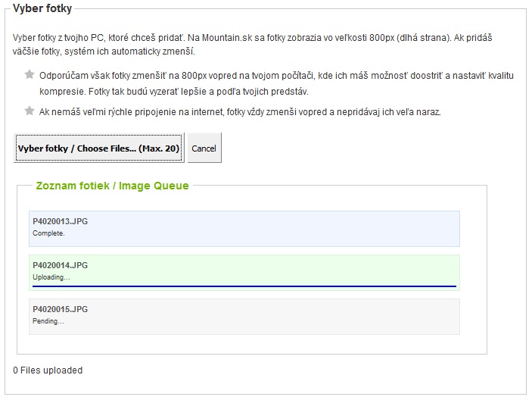Viewport: 532px width, 400px height.
Task: Select the uploading P4020014.JPG queue item
Action: click(244, 273)
